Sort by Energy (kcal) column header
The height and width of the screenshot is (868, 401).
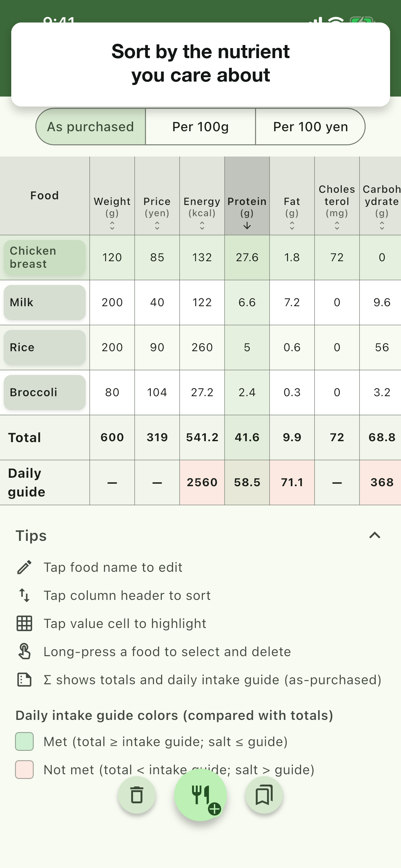[x=202, y=196]
